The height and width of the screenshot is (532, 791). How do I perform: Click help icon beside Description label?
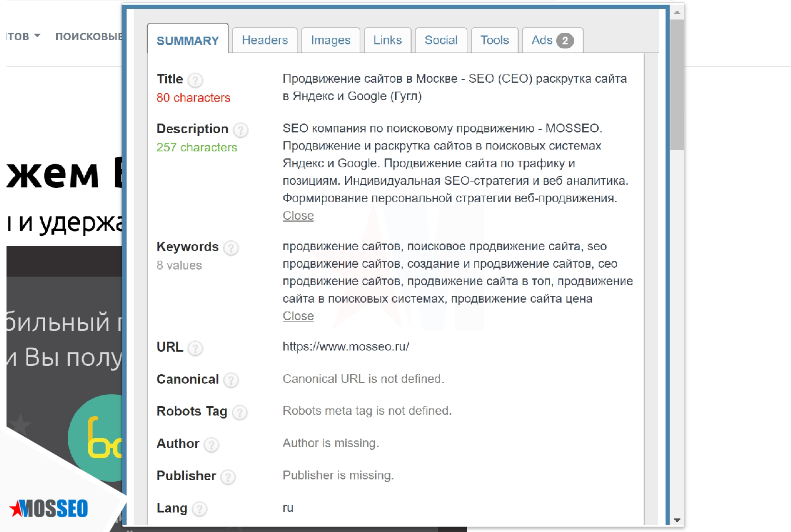[x=240, y=130]
